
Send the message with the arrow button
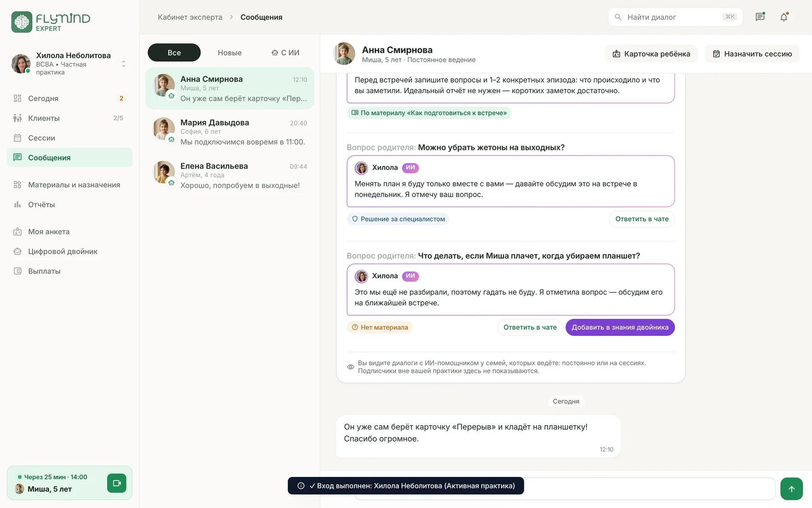[792, 489]
